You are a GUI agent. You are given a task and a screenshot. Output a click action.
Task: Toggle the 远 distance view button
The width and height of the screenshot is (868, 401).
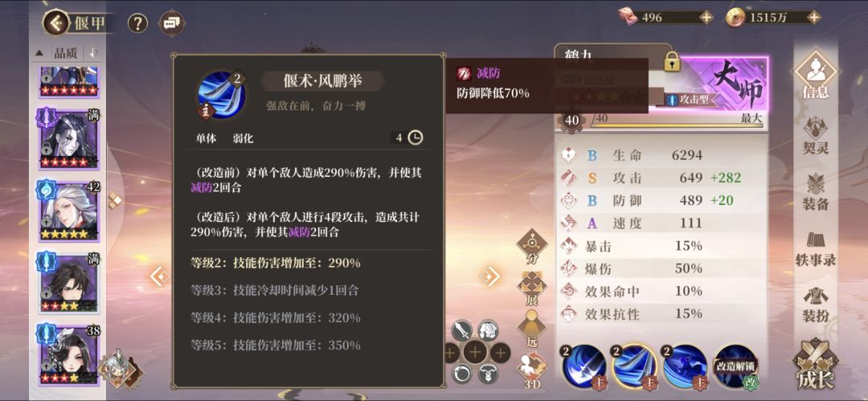(x=532, y=330)
